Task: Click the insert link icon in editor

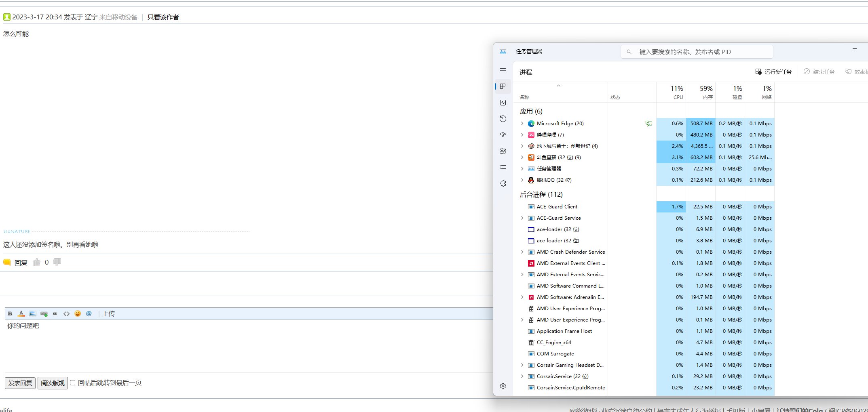Action: (44, 314)
